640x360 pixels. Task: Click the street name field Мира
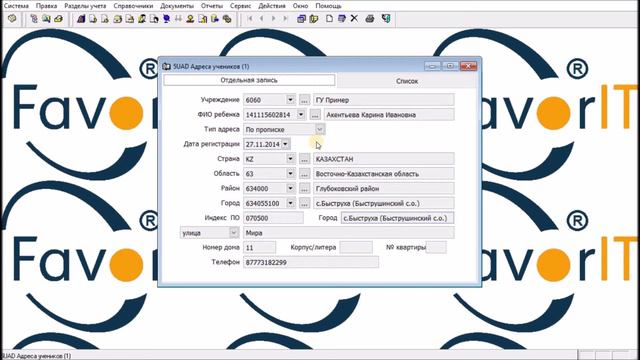click(x=349, y=233)
